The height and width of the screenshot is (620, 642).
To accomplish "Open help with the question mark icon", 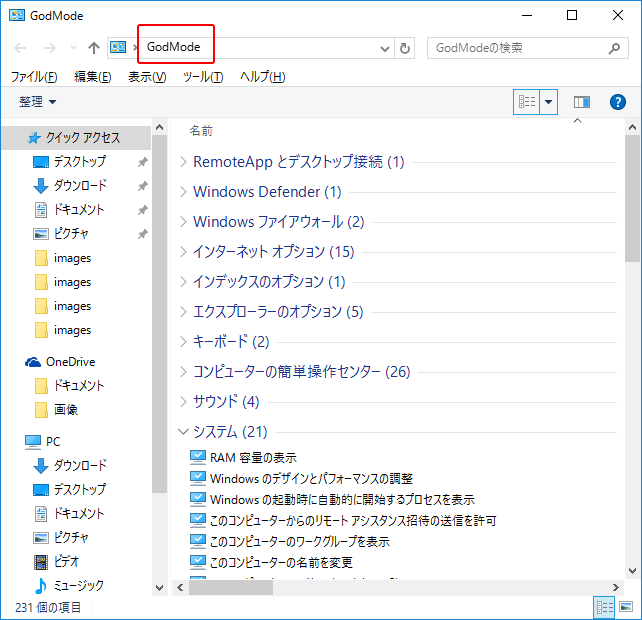I will point(617,102).
